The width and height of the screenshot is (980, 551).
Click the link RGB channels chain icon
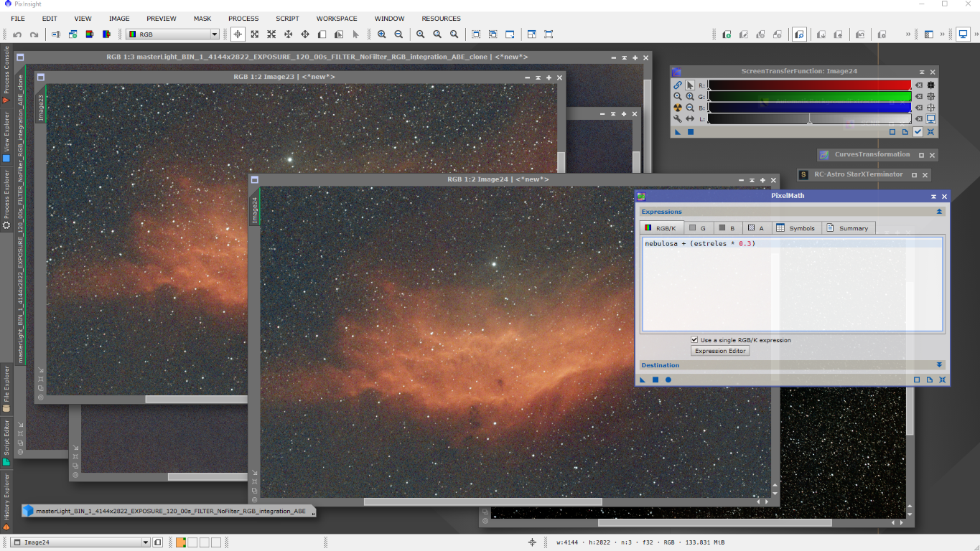pyautogui.click(x=677, y=85)
